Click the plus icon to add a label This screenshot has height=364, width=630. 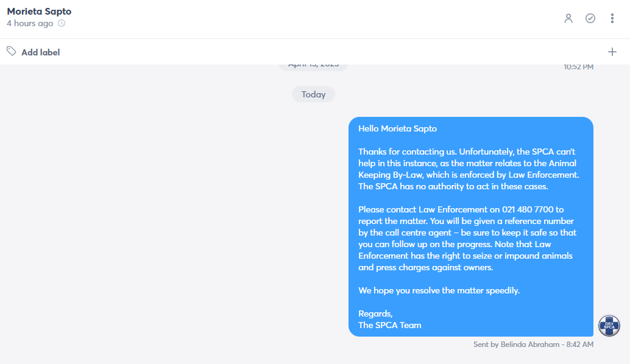point(612,52)
